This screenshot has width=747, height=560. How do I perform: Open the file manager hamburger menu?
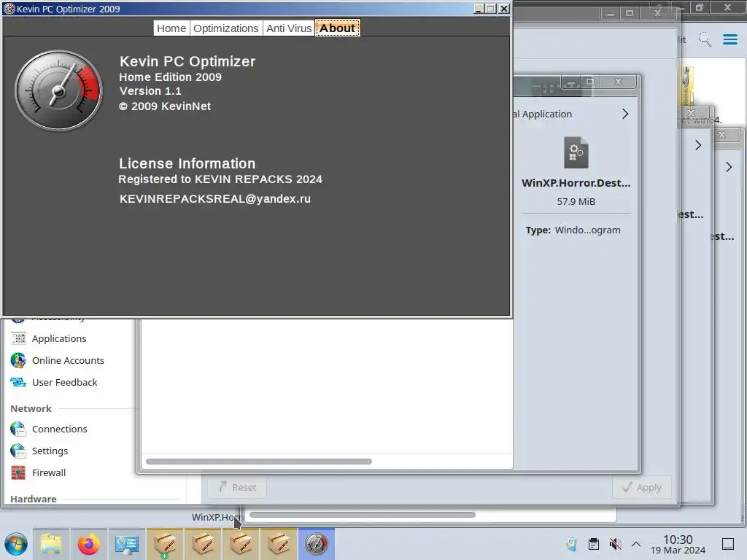coord(729,39)
